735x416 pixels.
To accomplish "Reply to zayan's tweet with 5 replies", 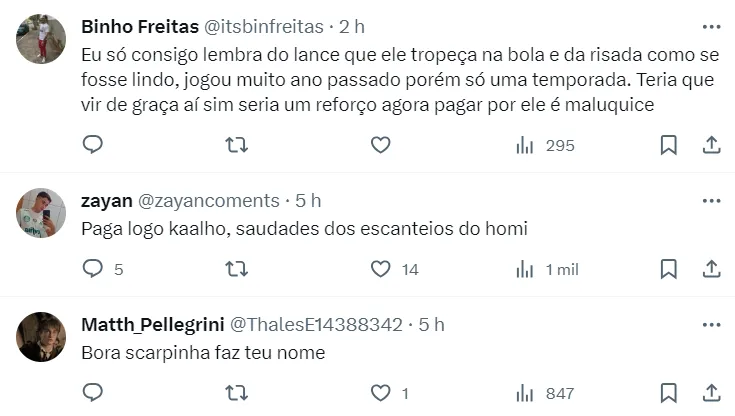I will 93,269.
